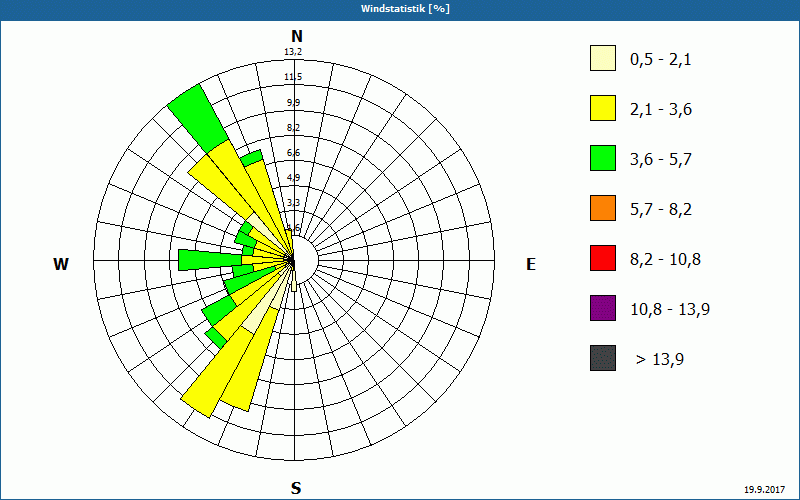Click the 13,2 axis value
This screenshot has width=800, height=500.
pyautogui.click(x=293, y=52)
